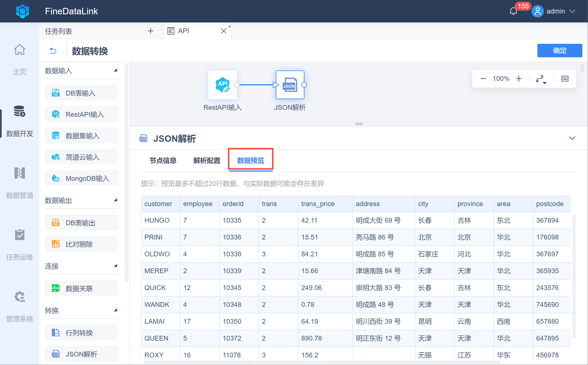The image size is (588, 365).
Task: Open the auto-layout dropdown in canvas toolbar
Action: pyautogui.click(x=541, y=79)
